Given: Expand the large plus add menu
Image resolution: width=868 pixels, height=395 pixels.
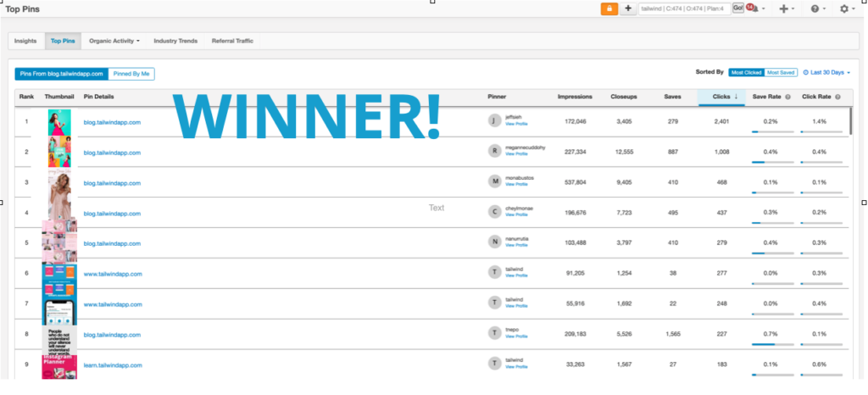Looking at the screenshot, I should [x=786, y=8].
